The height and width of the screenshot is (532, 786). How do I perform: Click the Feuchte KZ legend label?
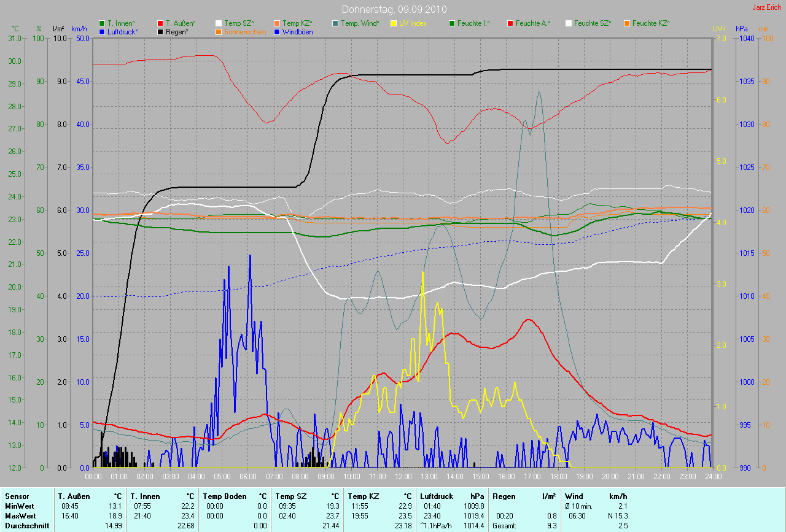coord(651,23)
